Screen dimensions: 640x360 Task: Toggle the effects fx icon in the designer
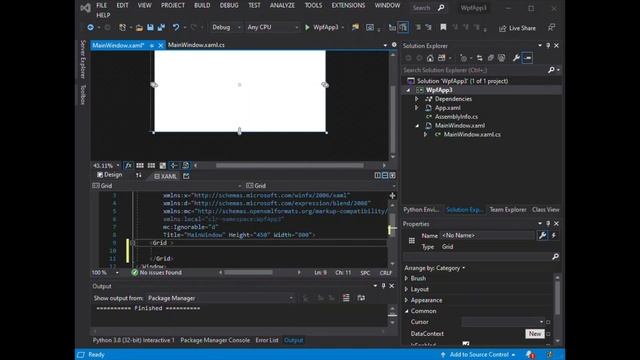(x=128, y=165)
